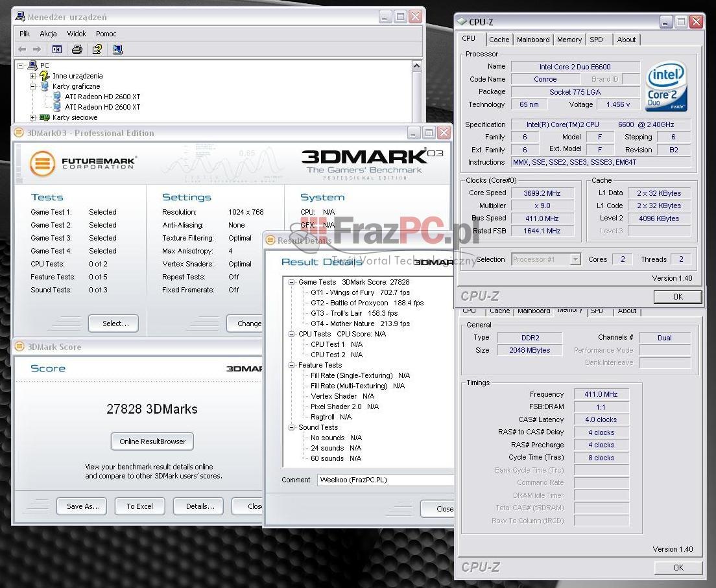Image resolution: width=716 pixels, height=588 pixels.
Task: Click the To Excel button
Action: coord(139,506)
